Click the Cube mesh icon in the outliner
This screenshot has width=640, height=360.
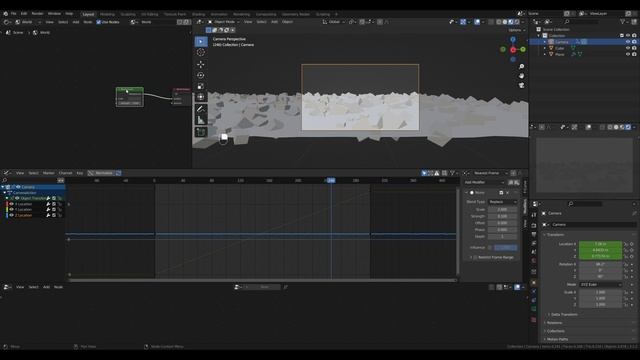point(551,48)
